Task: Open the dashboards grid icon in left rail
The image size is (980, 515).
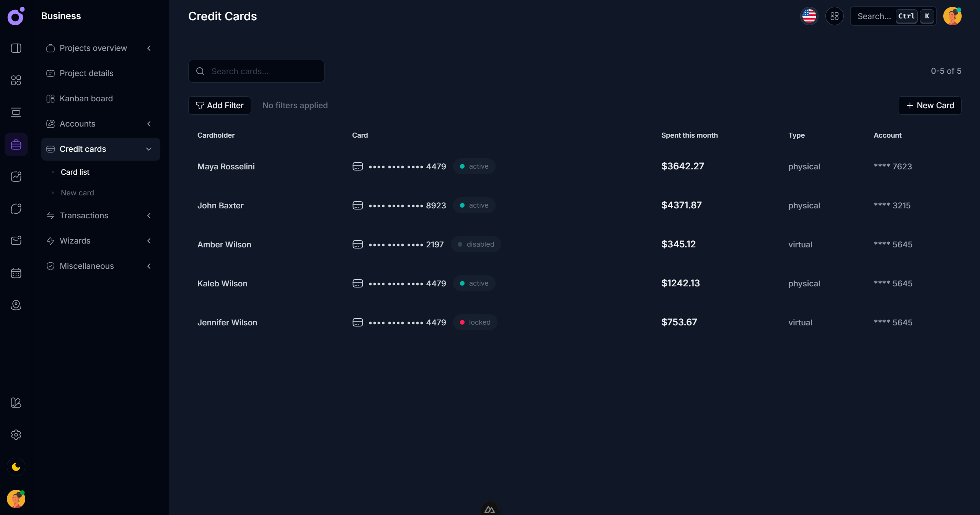Action: [16, 80]
